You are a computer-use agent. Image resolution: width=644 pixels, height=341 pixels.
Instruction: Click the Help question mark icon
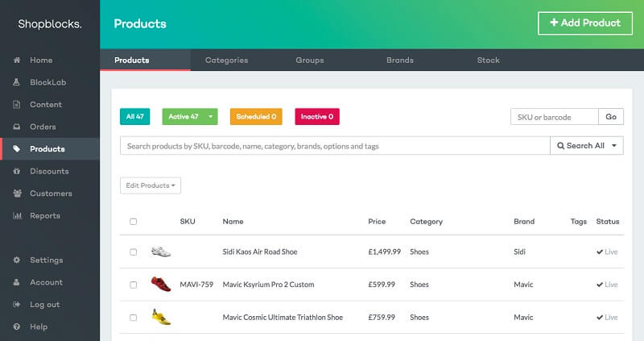16,326
